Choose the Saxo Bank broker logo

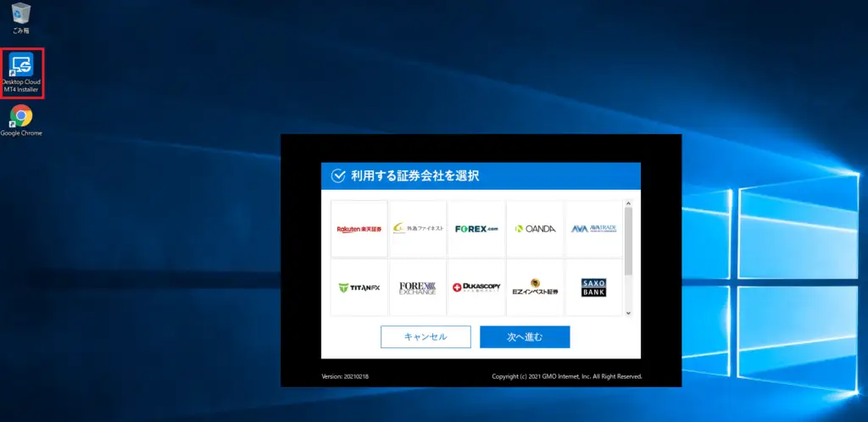(593, 287)
